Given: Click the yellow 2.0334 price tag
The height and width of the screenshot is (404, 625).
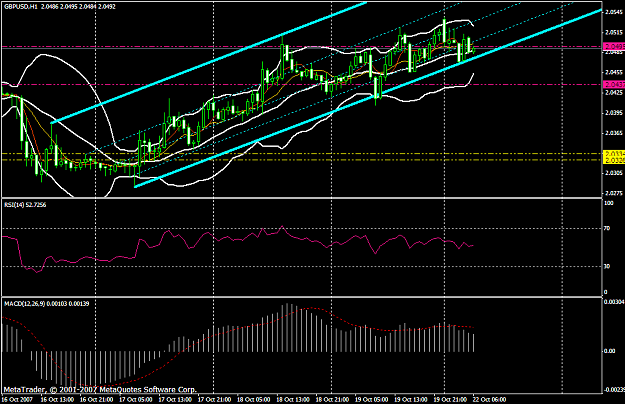Looking at the screenshot, I should [x=614, y=153].
